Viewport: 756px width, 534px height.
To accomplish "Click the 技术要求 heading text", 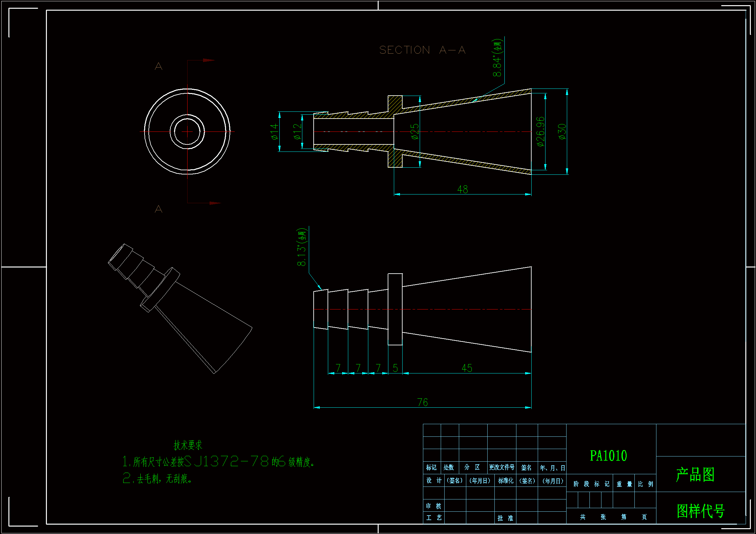I will (188, 445).
